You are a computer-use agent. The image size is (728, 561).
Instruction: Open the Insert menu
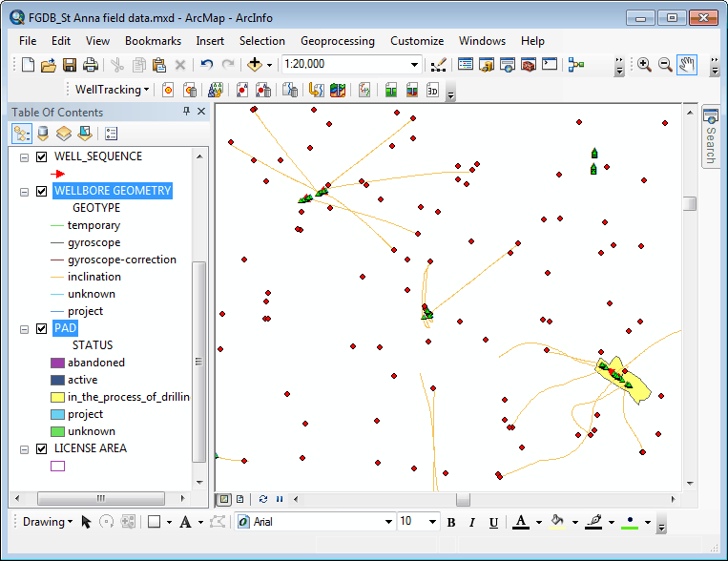coord(210,41)
